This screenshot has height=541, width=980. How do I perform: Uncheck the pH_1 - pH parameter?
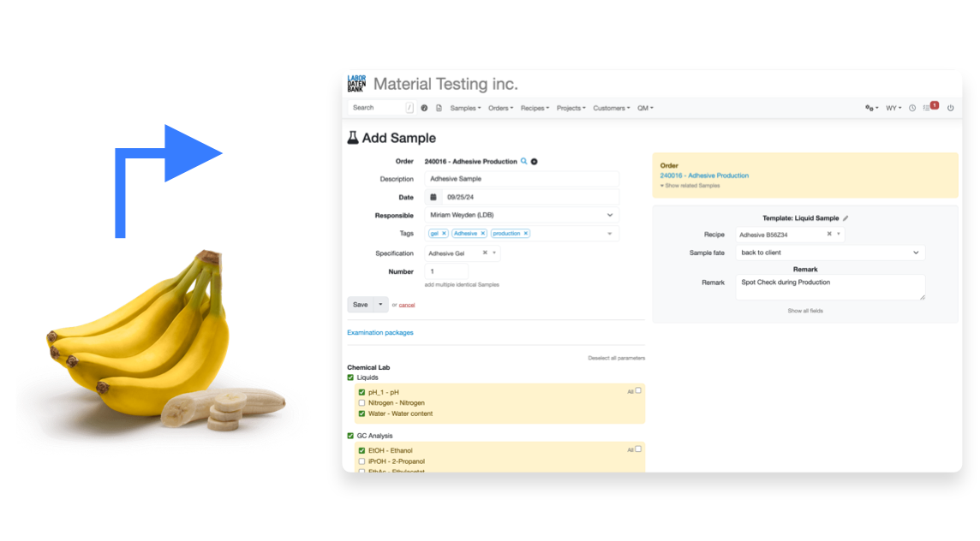[362, 392]
